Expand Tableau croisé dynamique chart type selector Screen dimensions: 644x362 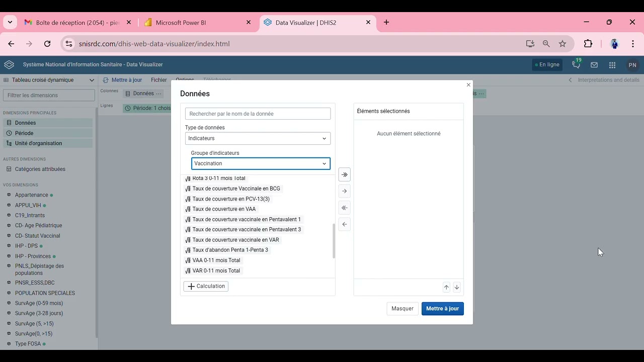(x=49, y=80)
